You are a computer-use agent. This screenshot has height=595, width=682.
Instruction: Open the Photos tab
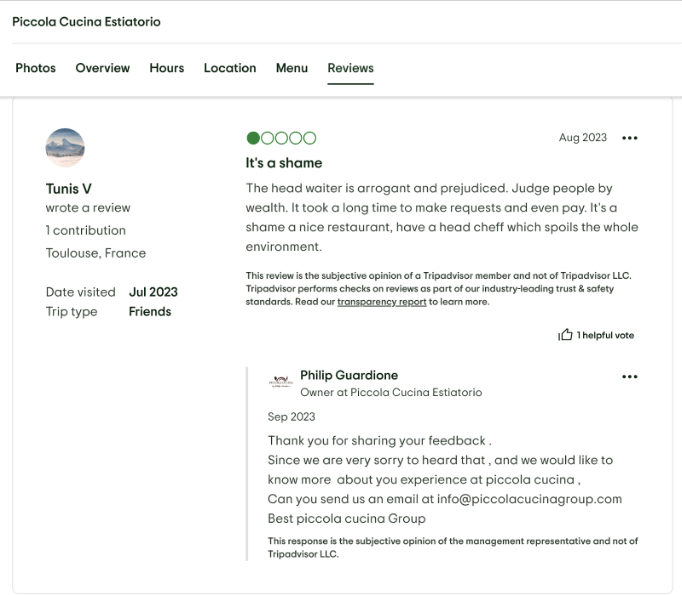[x=36, y=68]
